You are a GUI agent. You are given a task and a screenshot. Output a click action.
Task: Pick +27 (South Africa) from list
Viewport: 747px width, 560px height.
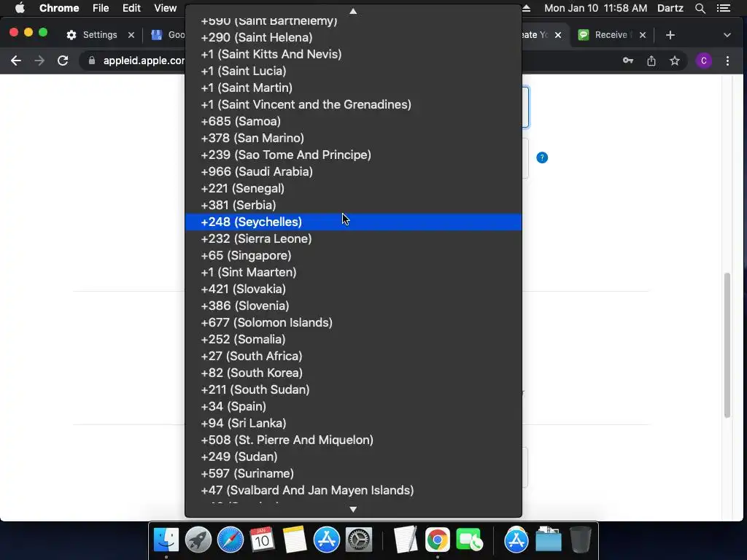tap(353, 356)
